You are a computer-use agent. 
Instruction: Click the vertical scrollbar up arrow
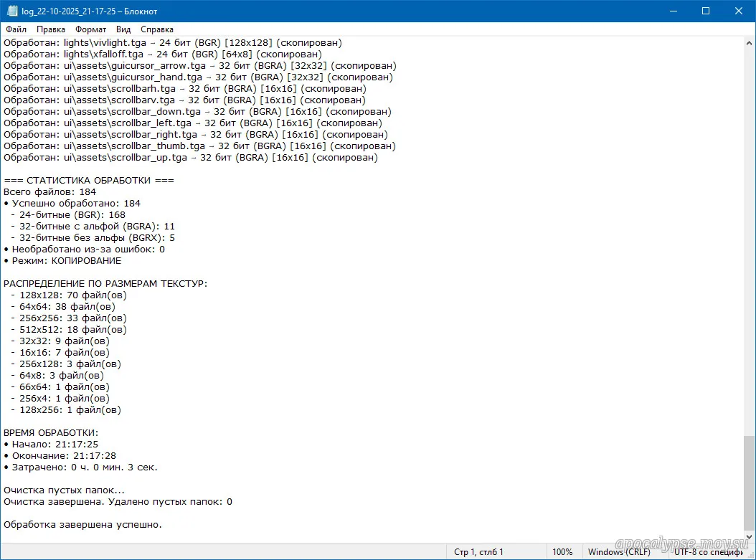[749, 43]
